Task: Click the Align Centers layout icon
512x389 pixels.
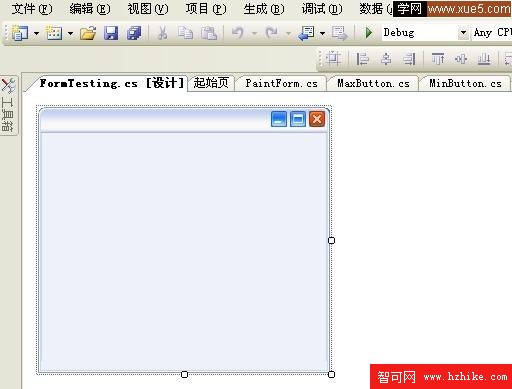Action: [386, 59]
